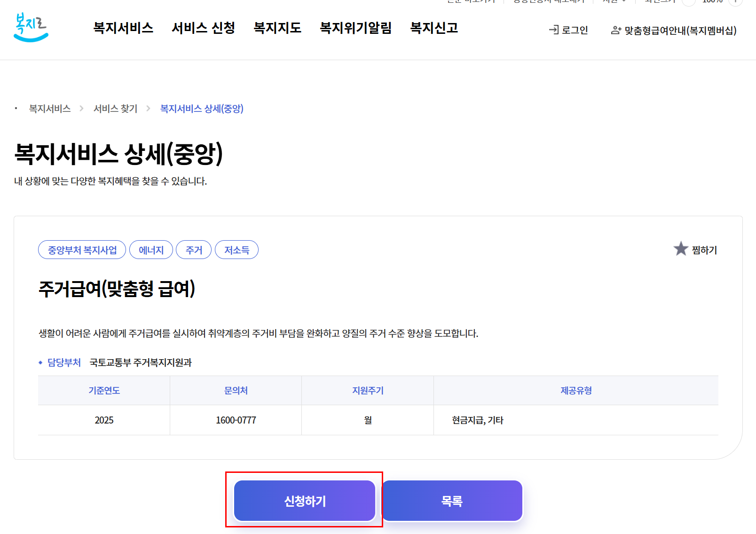This screenshot has height=534, width=756.
Task: Click the 신청하기 apply button
Action: click(x=305, y=501)
